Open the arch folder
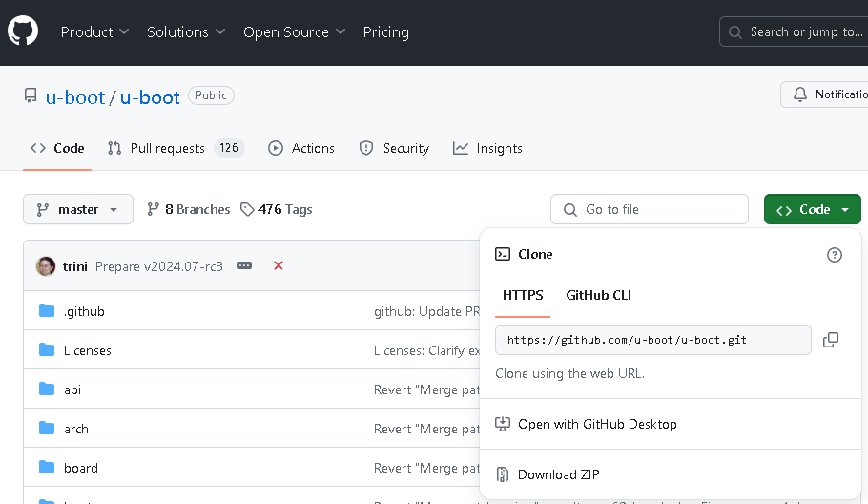 click(x=76, y=430)
